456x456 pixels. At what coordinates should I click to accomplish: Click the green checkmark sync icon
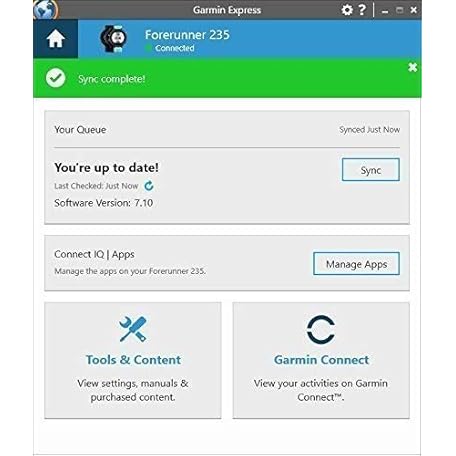pos(56,78)
